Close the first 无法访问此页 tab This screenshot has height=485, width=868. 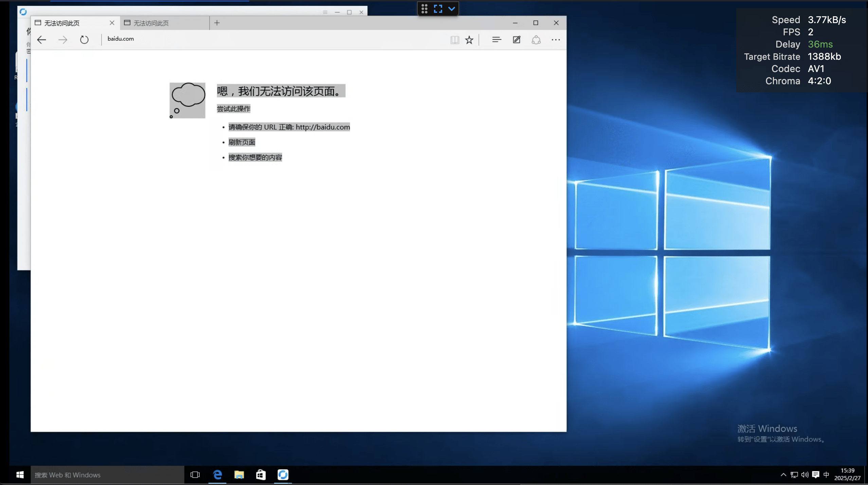pos(112,23)
